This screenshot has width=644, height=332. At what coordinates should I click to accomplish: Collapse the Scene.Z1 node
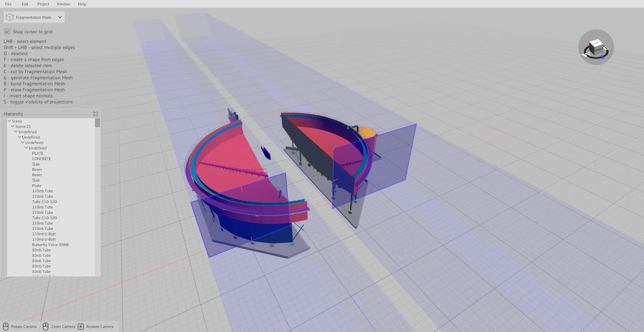(13, 126)
